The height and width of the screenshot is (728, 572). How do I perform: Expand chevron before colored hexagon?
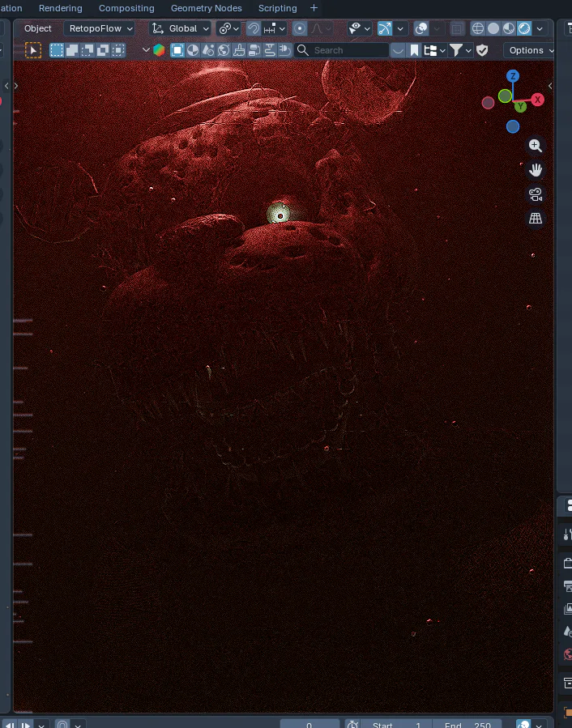tap(146, 50)
